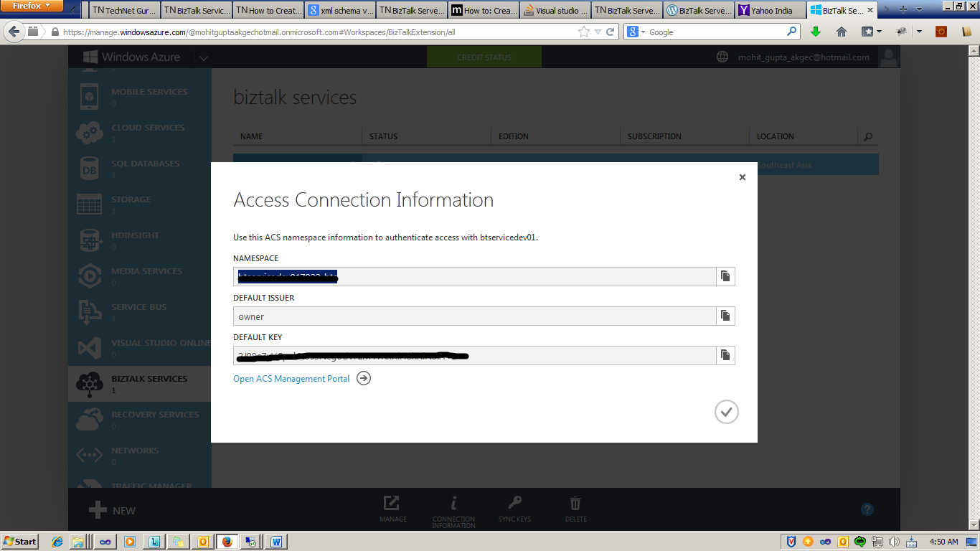Screen dimensions: 980x551
Task: Copy the DEFAULT ISSUER value
Action: tap(725, 316)
